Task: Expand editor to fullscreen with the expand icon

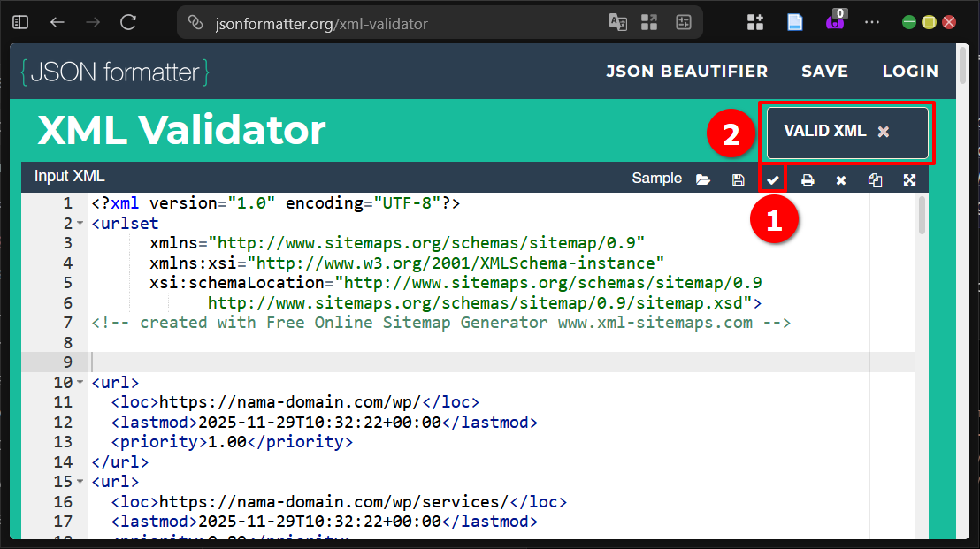Action: tap(909, 179)
